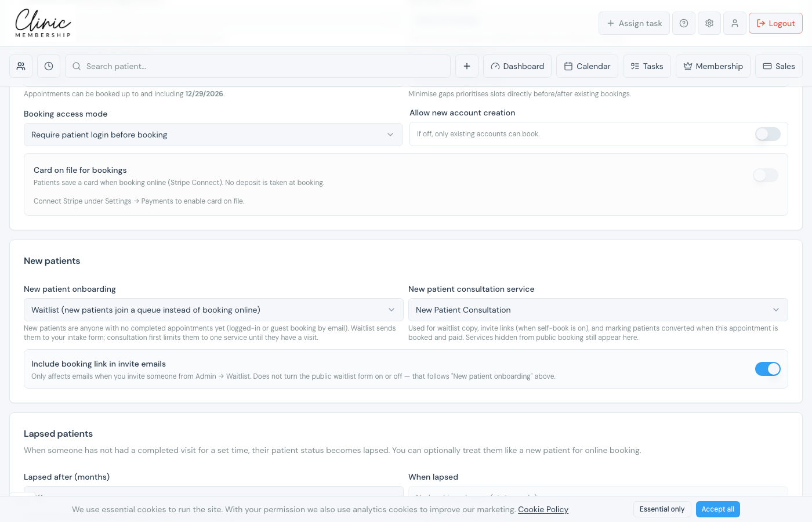The width and height of the screenshot is (812, 522).
Task: Focus the Search patient field
Action: [258, 66]
